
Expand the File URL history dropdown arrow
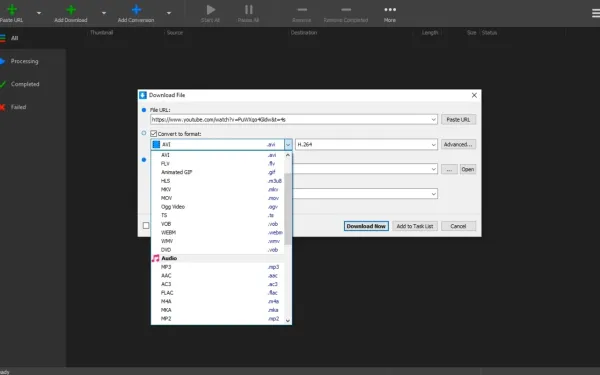point(434,119)
